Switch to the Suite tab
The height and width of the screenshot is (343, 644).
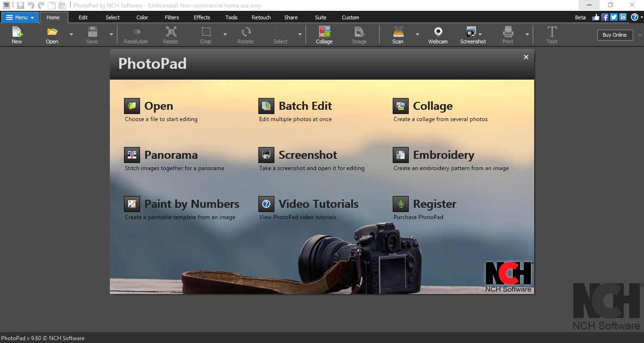[x=321, y=17]
